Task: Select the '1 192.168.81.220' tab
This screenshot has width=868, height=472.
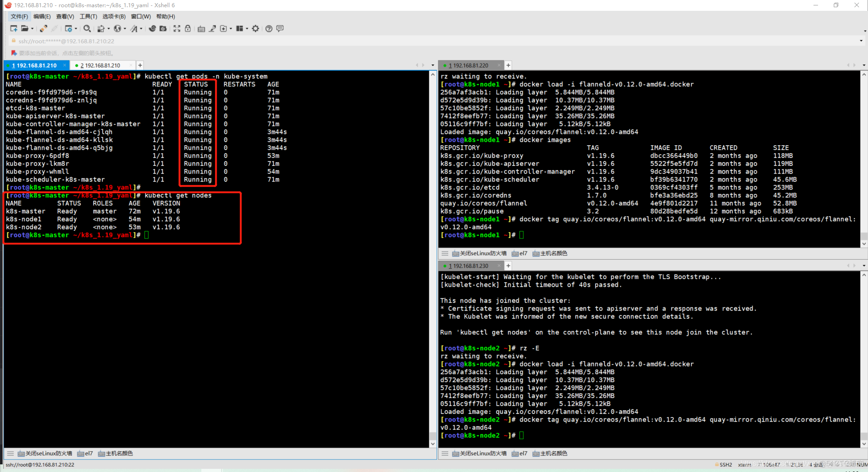Action: (470, 65)
